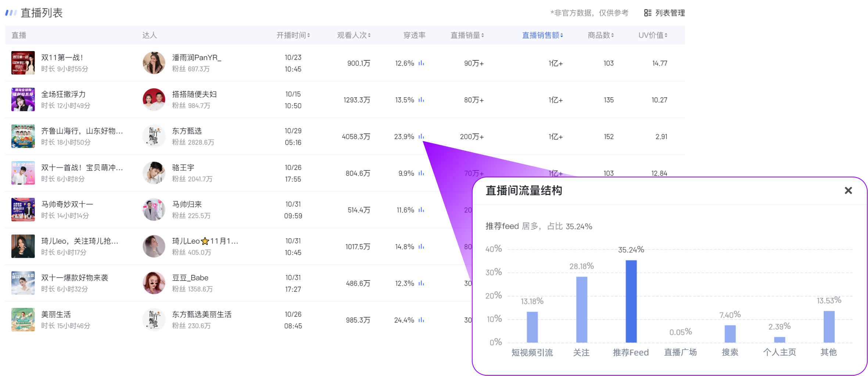Open creator name 搭搭随便夫妇
Screen dimensions: 868x376
coord(194,94)
